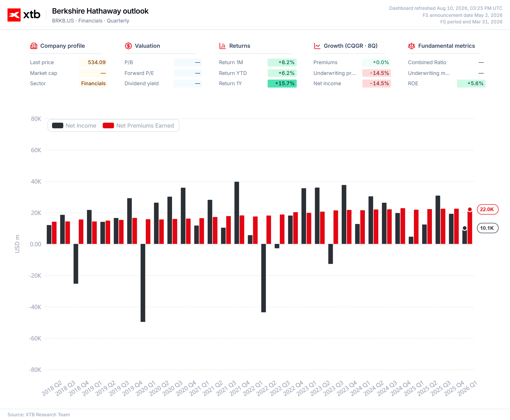510x420 pixels.
Task: Click the Fundamental metrics heading
Action: [x=446, y=46]
